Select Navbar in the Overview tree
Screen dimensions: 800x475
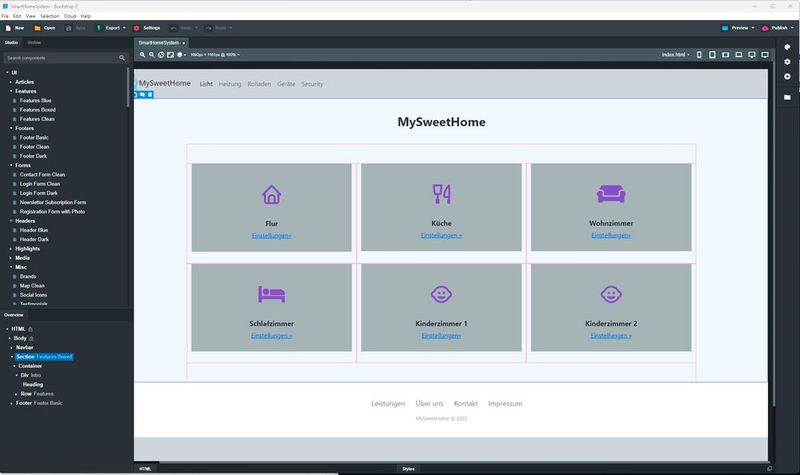click(24, 347)
